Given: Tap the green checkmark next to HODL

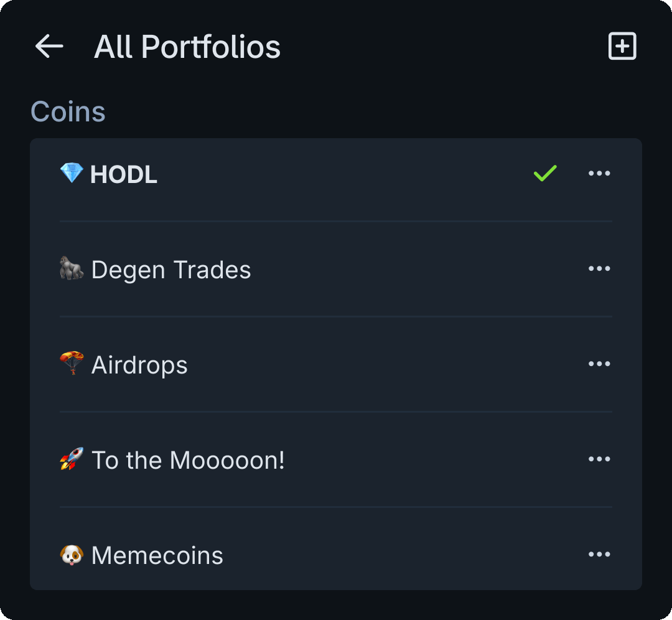Looking at the screenshot, I should (544, 174).
